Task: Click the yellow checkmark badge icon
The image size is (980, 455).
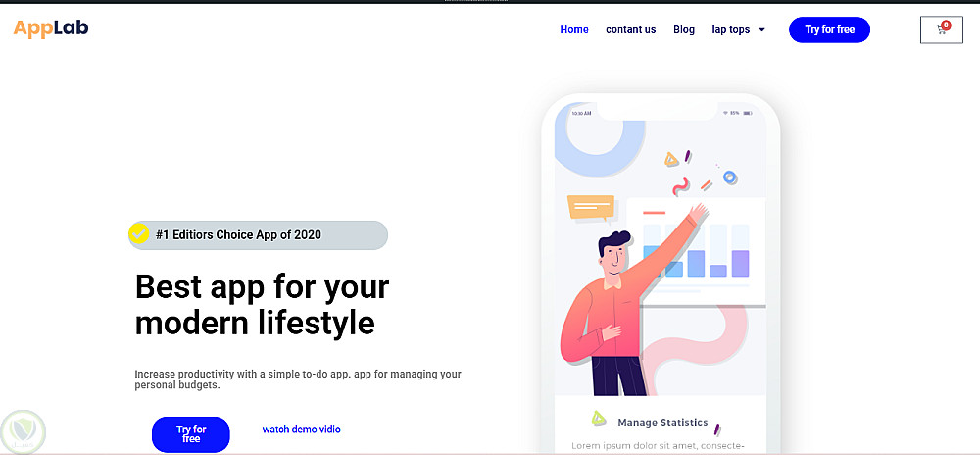Action: click(x=139, y=233)
